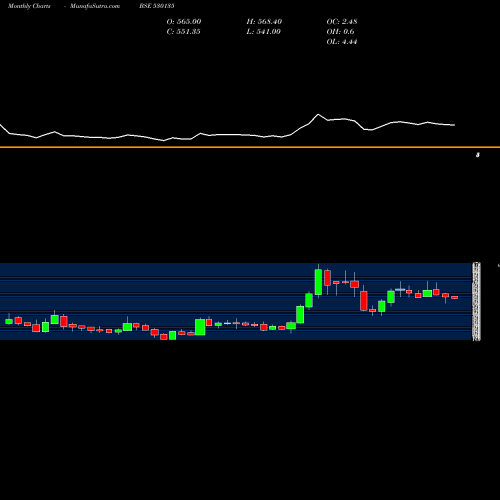500x500 pixels.
Task: Click the 'Monthly Charts' title text
Action: 29,6
